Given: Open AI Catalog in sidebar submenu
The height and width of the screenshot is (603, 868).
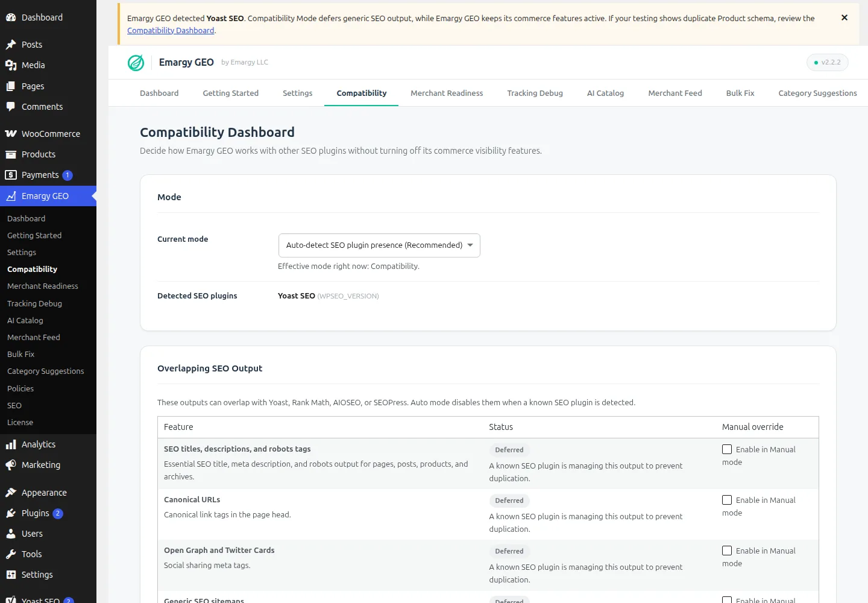Looking at the screenshot, I should pos(25,321).
